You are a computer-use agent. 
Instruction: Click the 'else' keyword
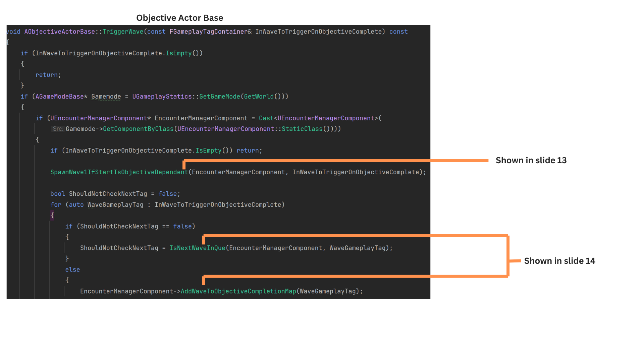pos(72,270)
